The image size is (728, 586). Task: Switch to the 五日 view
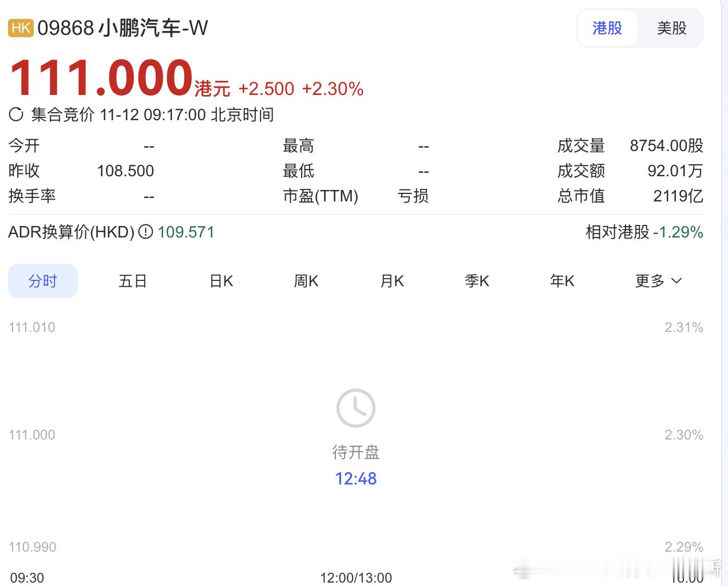pyautogui.click(x=133, y=280)
